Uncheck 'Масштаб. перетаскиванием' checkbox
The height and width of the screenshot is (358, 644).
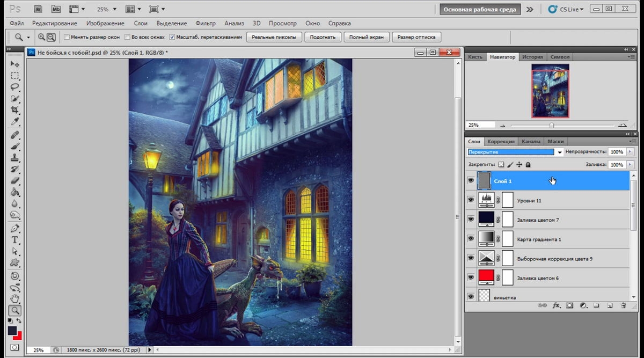(172, 37)
